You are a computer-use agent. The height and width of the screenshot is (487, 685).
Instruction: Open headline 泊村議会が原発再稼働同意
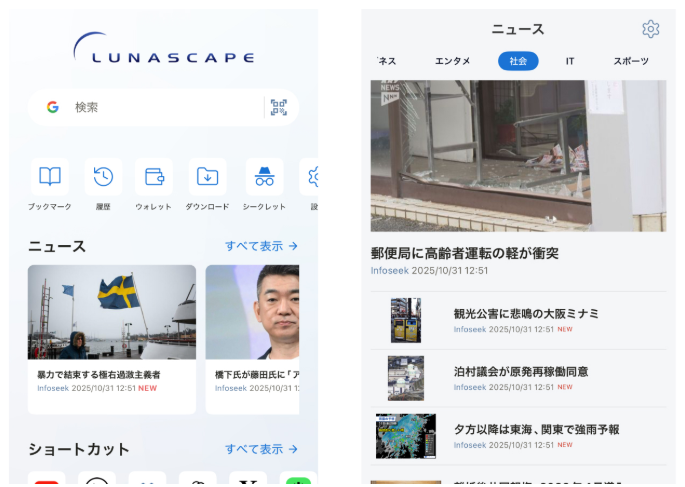[x=521, y=372]
